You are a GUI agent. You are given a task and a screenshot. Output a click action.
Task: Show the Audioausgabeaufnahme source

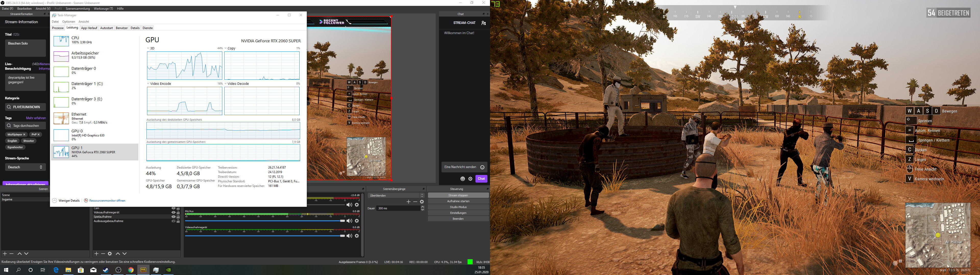(x=174, y=221)
